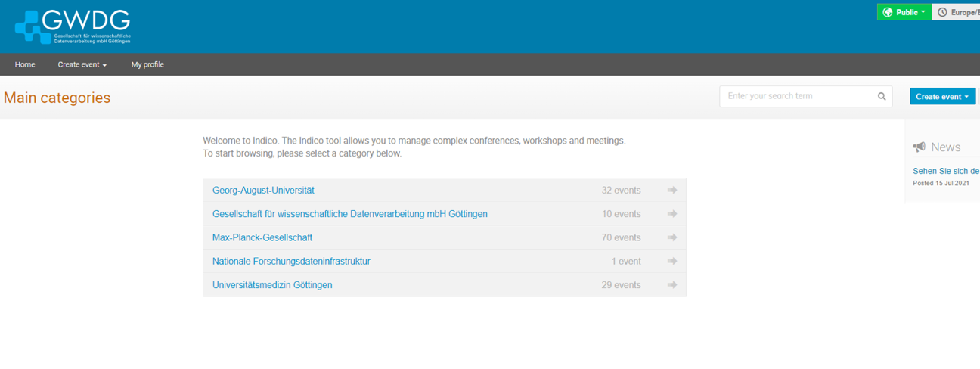Open My profile from navigation bar

147,65
